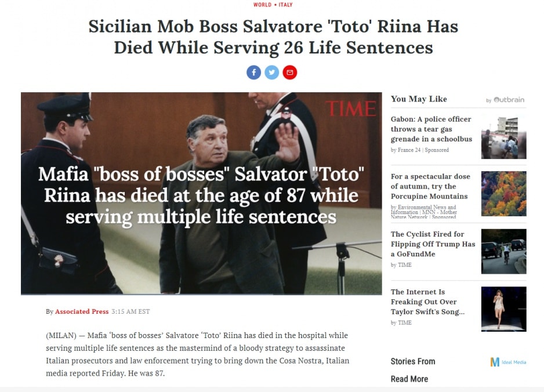This screenshot has width=544, height=392.
Task: Share article via email icon
Action: point(290,72)
